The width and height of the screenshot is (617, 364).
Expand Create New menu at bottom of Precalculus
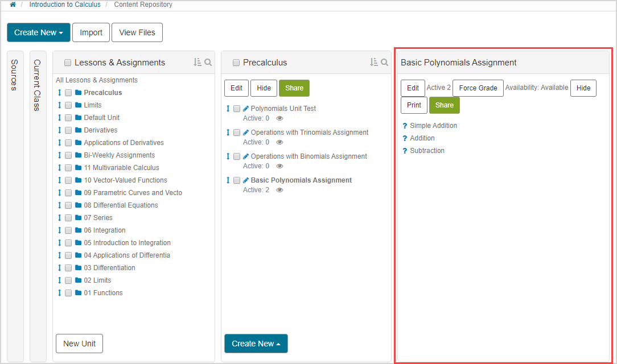(256, 344)
